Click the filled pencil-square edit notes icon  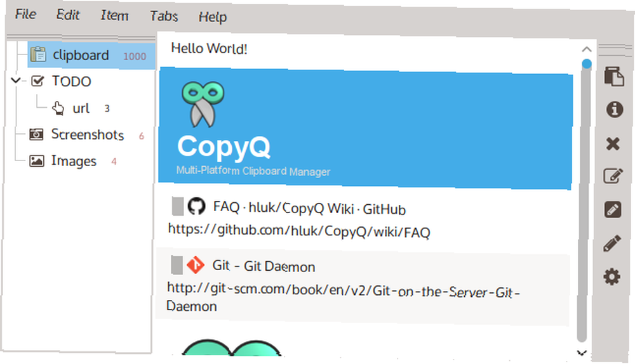[x=612, y=209]
